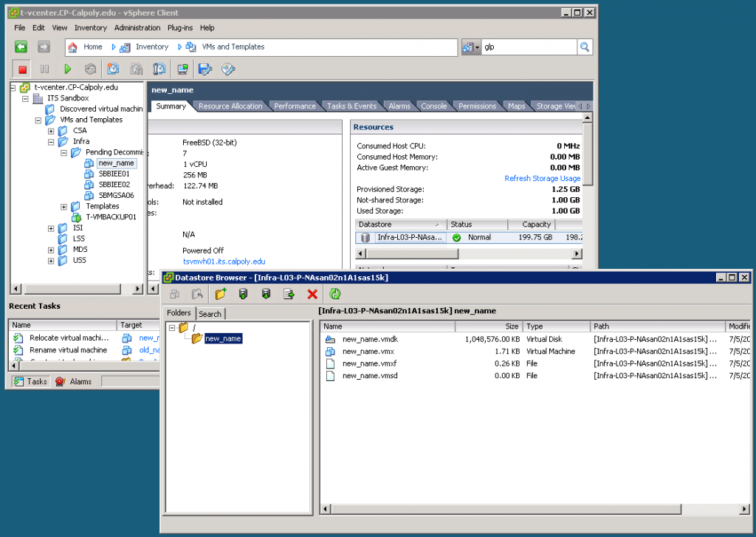Click the Refresh Storage Usage link
Image resolution: width=756 pixels, height=537 pixels.
543,179
